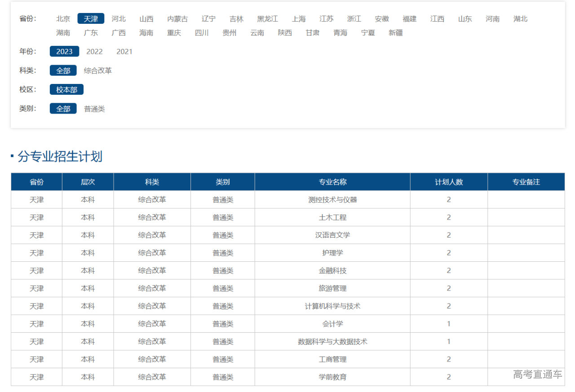Switch the year filter to 2022
This screenshot has width=575, height=392.
(94, 52)
